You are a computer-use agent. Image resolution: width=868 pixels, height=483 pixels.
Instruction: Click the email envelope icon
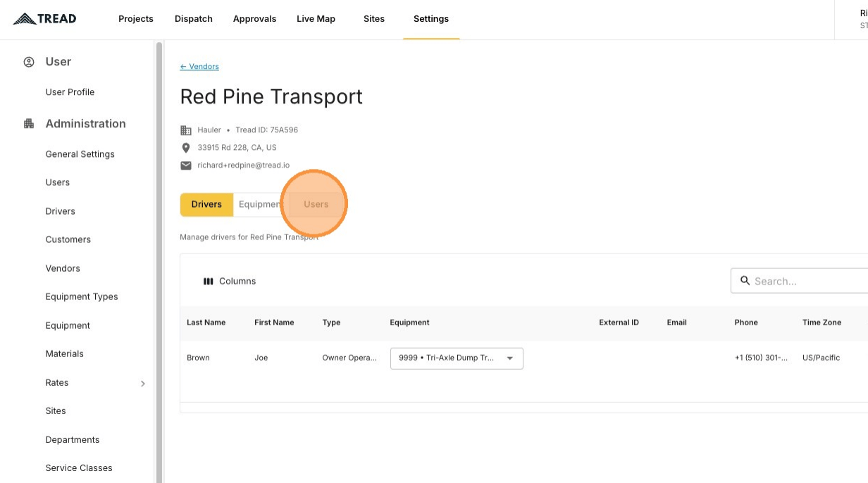click(x=186, y=166)
